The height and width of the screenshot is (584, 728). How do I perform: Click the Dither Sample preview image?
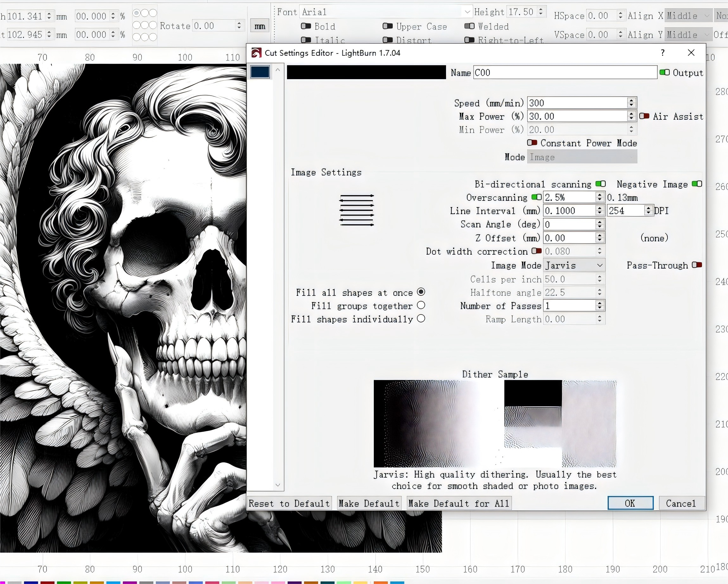[495, 424]
